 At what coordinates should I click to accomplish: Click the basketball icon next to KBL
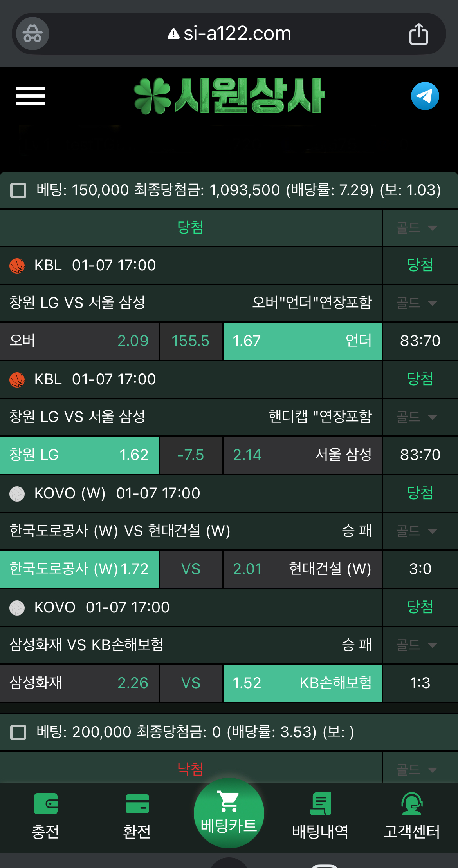(x=16, y=265)
